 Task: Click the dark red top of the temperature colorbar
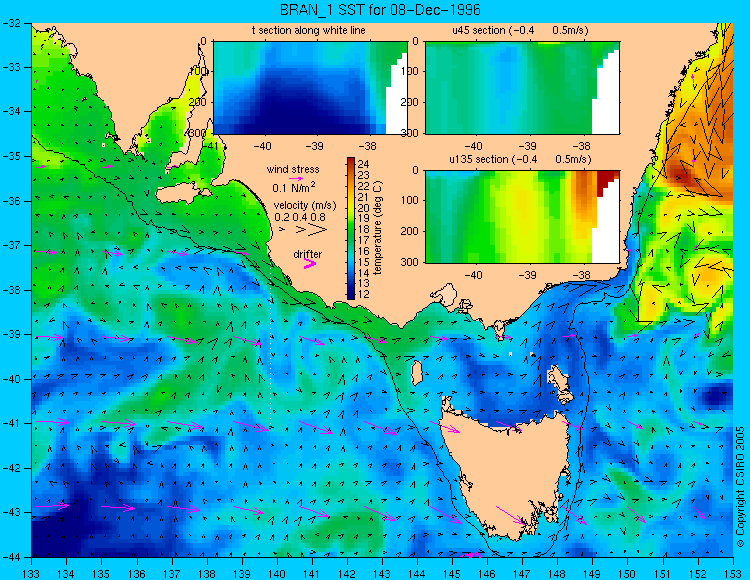351,161
